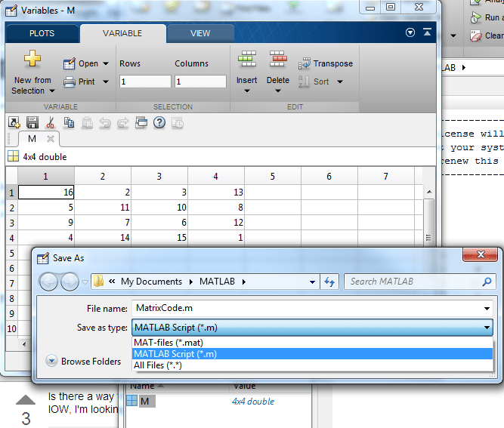
Task: Click the Save floppy disk icon
Action: tap(32, 122)
